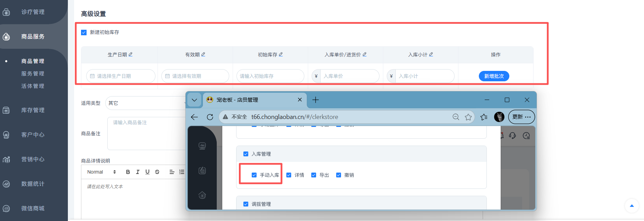Uncheck the 新建初始库存 checkbox

pos(84,33)
